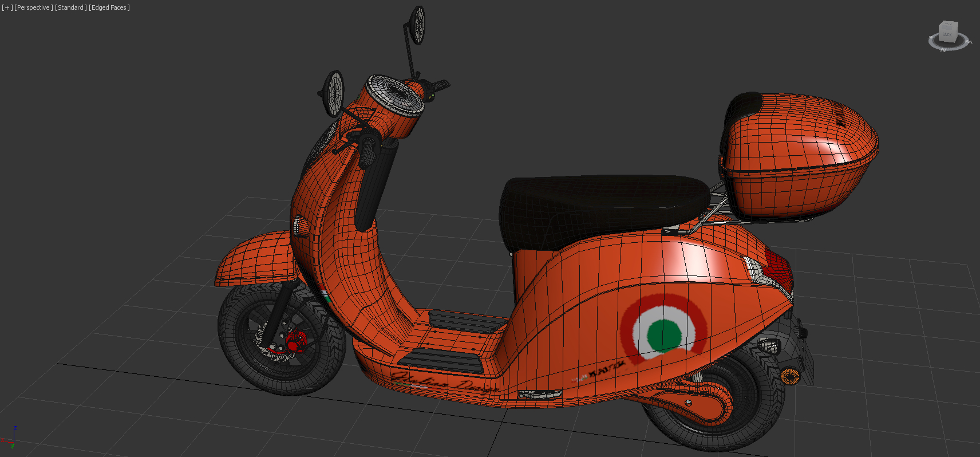
Task: Select the round headlight on the handlebar
Action: click(395, 94)
